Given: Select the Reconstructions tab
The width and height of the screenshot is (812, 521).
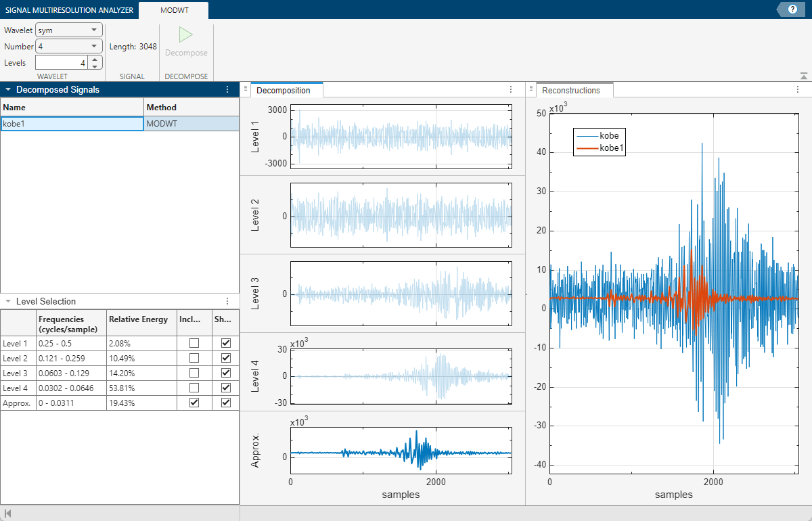Looking at the screenshot, I should [x=571, y=90].
